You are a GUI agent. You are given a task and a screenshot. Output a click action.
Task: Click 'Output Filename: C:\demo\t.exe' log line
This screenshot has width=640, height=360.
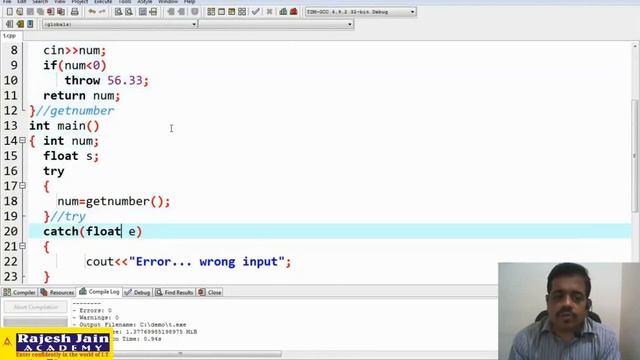click(129, 324)
